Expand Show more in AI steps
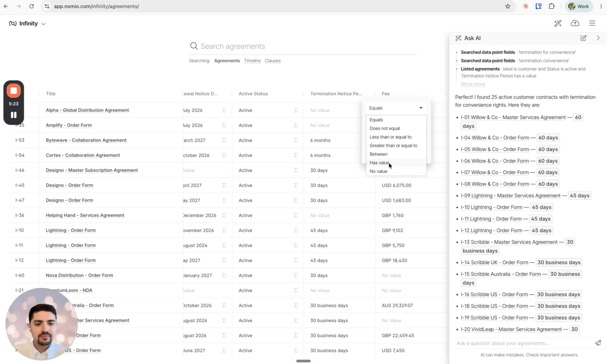 click(473, 84)
